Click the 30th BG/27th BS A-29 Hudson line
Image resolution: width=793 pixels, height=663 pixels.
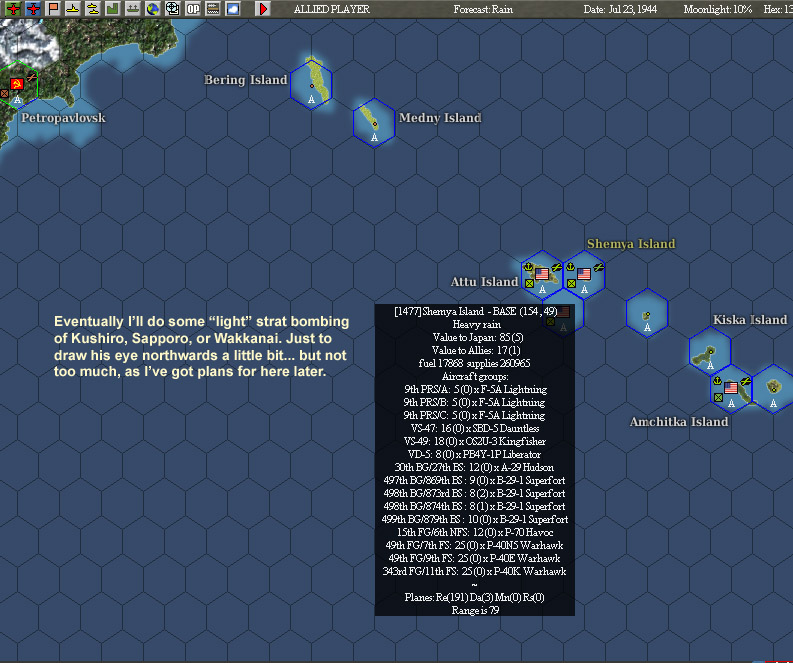474,467
